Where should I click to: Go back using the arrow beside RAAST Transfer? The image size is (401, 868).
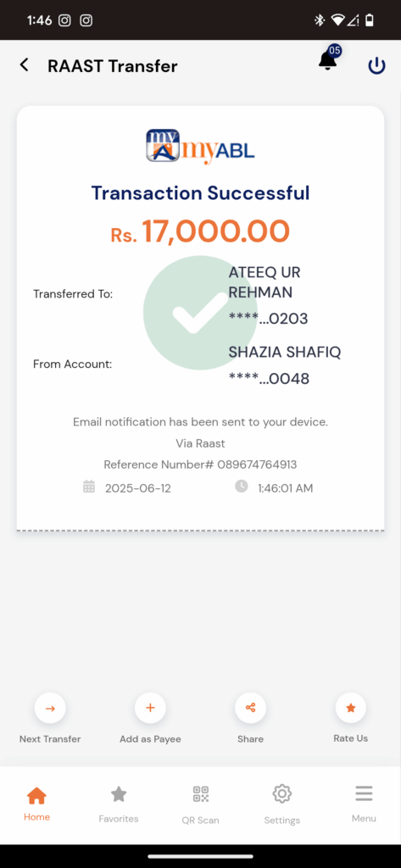pyautogui.click(x=24, y=64)
